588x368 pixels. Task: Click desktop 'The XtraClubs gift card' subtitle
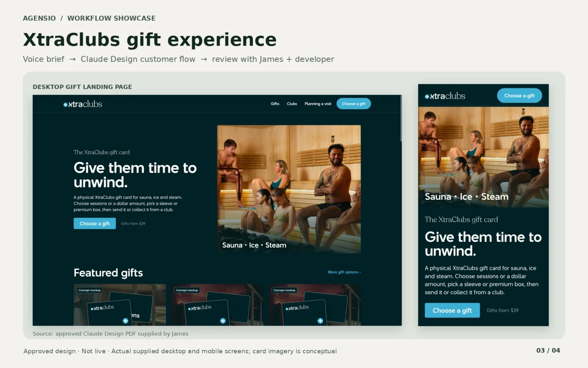(x=101, y=152)
